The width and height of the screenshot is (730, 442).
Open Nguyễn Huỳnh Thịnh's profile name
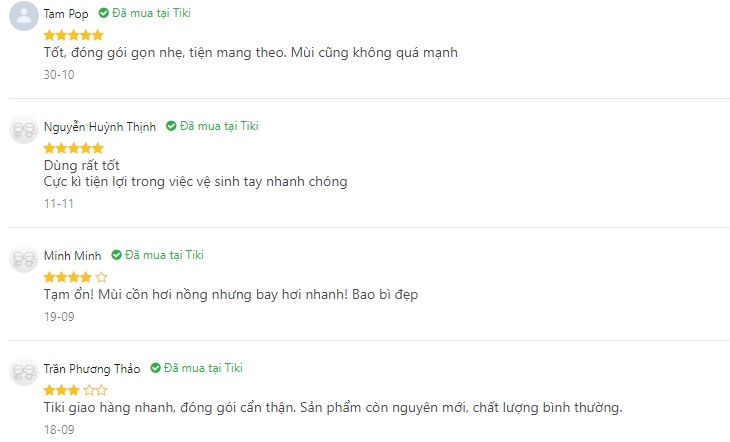click(x=100, y=127)
